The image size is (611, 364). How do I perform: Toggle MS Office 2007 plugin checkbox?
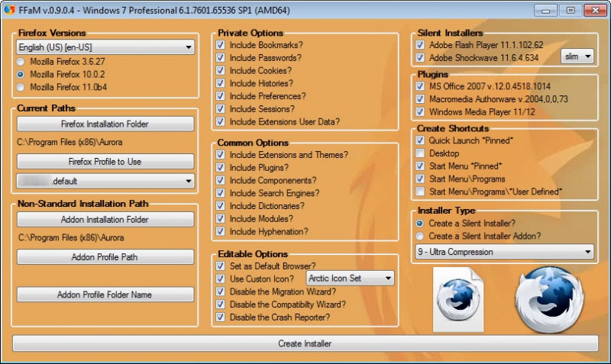click(420, 86)
